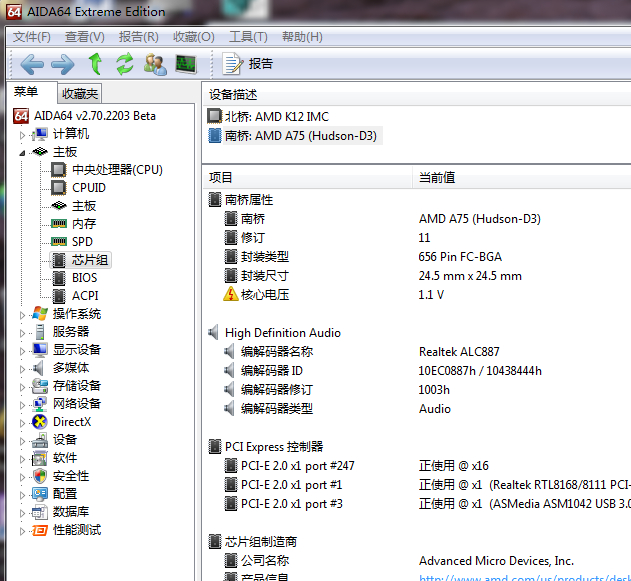Open the users icon in toolbar
This screenshot has width=631, height=581.
click(155, 64)
